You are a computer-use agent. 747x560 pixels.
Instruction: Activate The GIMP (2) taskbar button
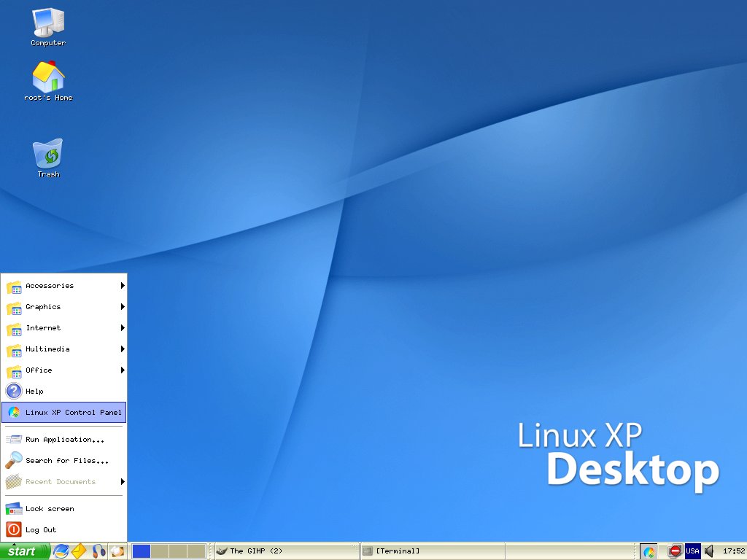[x=286, y=551]
